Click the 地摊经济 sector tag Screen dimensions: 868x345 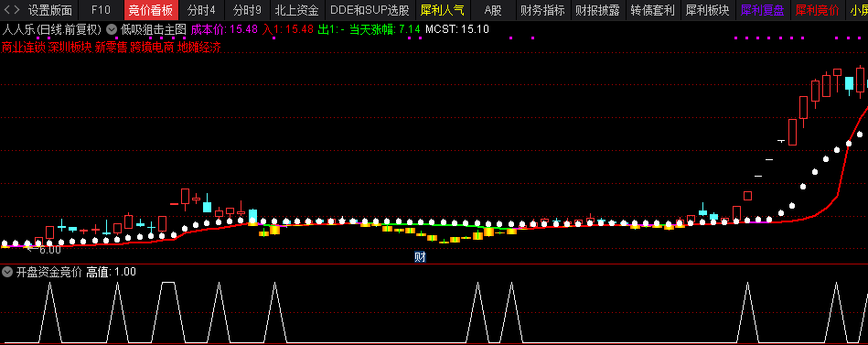198,48
